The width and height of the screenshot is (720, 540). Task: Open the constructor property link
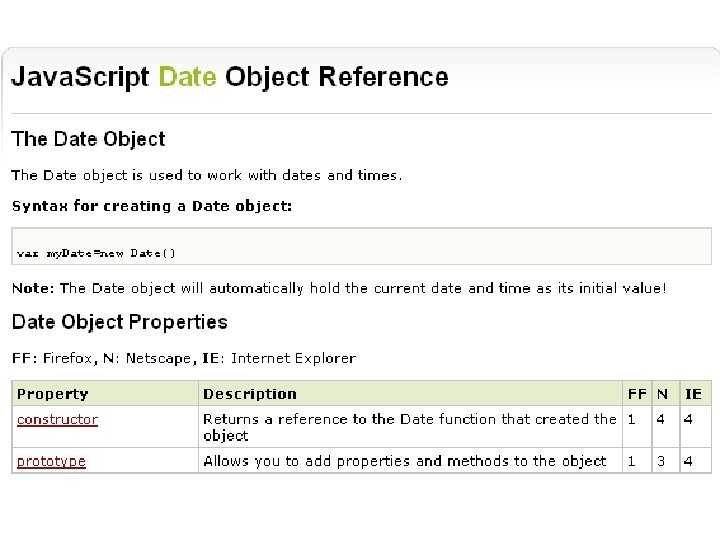pos(57,420)
